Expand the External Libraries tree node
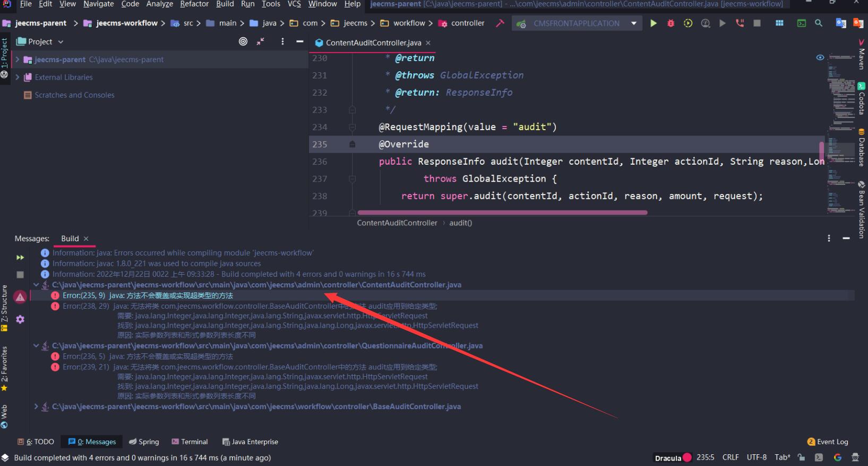The image size is (868, 466). click(x=18, y=77)
